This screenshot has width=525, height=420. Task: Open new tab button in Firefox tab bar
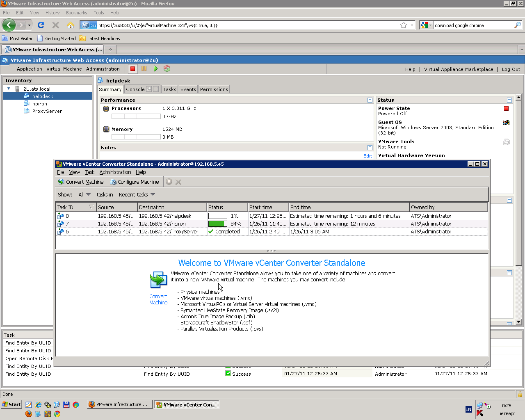tap(110, 50)
